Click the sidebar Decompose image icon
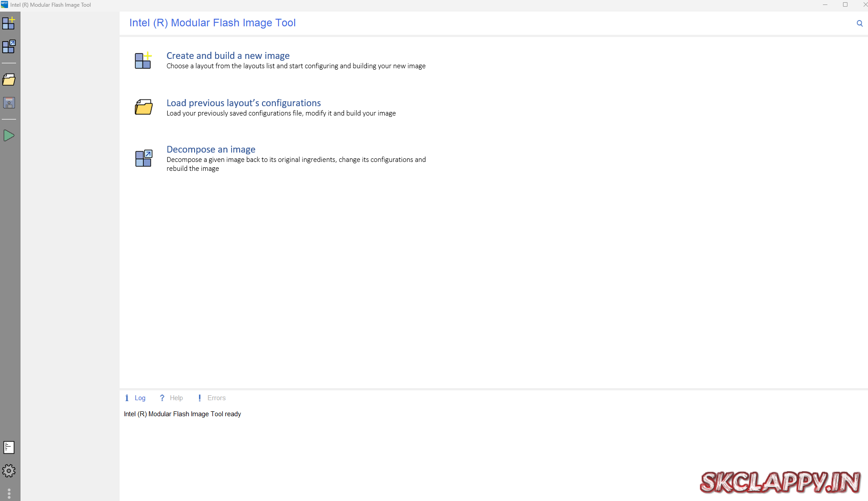This screenshot has height=501, width=868. pyautogui.click(x=9, y=46)
